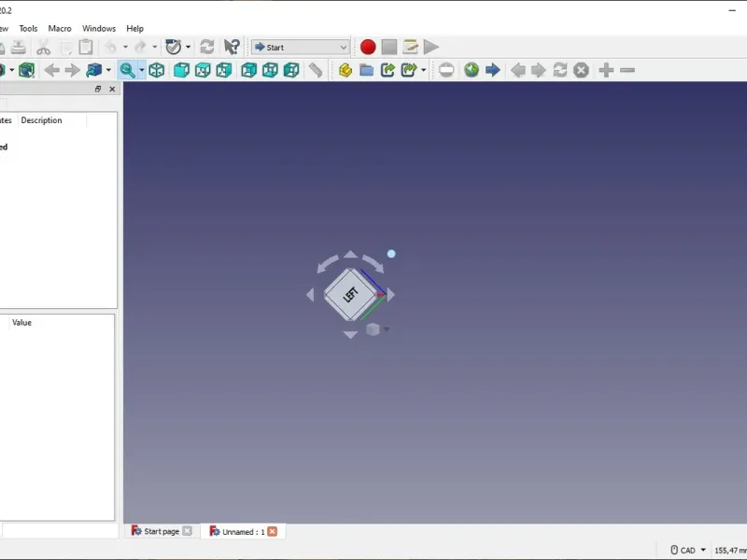Open CAD navigation style dropdown in status bar
The image size is (747, 560).
coord(689,550)
